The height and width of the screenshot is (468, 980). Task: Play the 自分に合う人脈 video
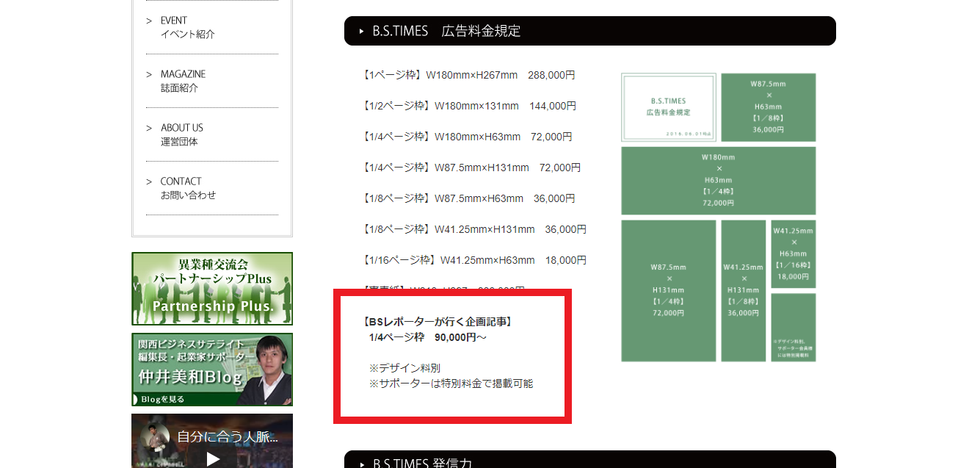coord(213,459)
